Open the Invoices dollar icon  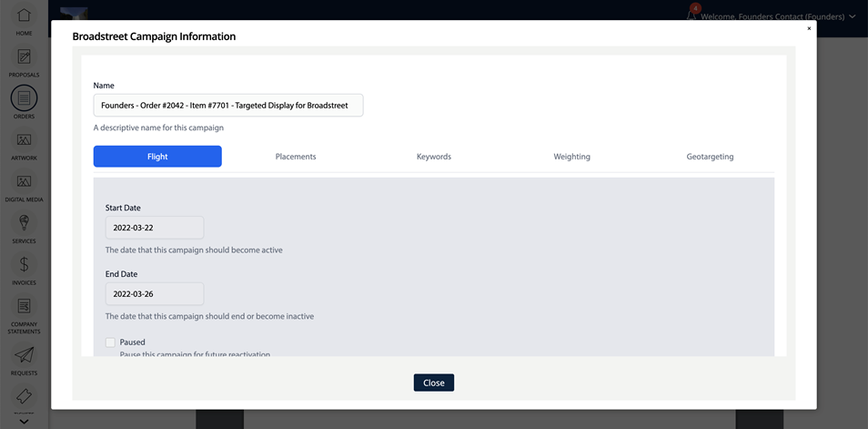(x=24, y=264)
